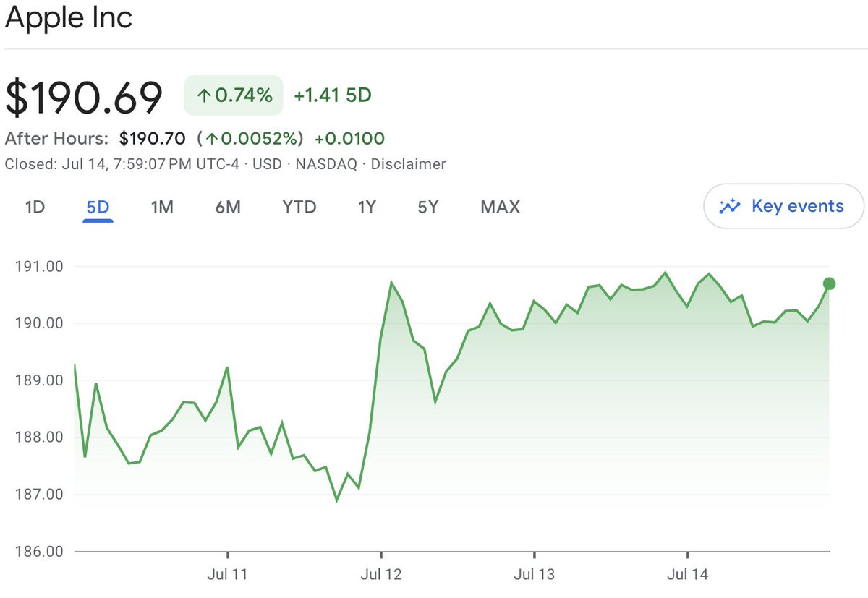The height and width of the screenshot is (598, 868).
Task: Click the 189.00 y-axis label
Action: coord(38,380)
